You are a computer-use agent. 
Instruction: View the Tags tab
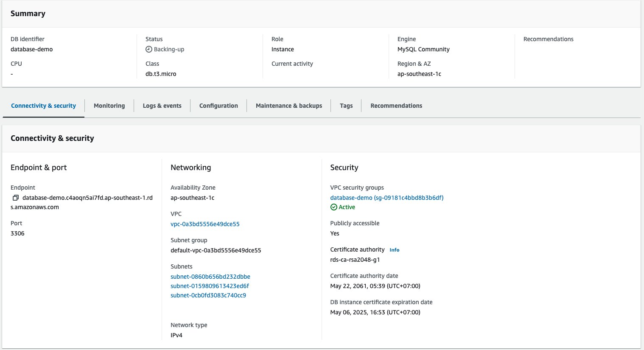tap(346, 106)
